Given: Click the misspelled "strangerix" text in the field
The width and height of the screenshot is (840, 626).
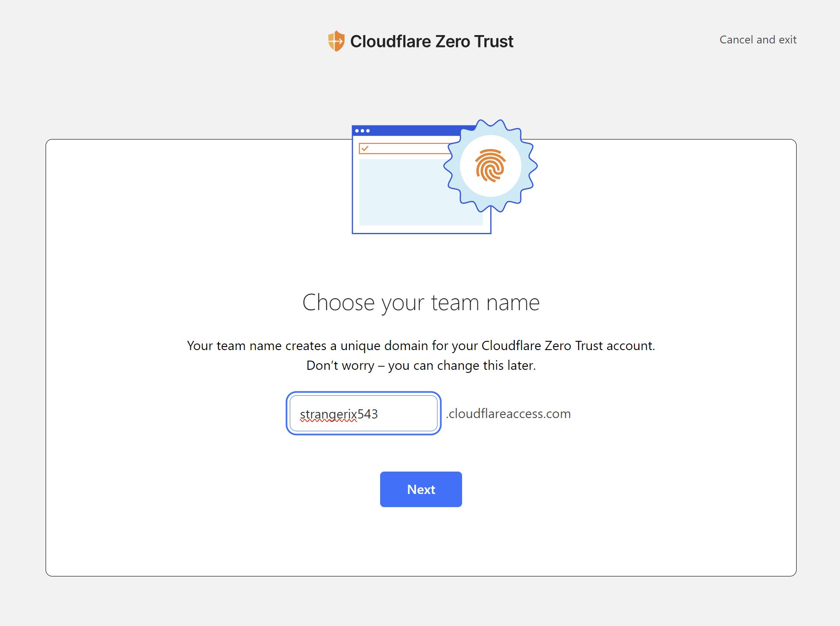Looking at the screenshot, I should coord(328,414).
